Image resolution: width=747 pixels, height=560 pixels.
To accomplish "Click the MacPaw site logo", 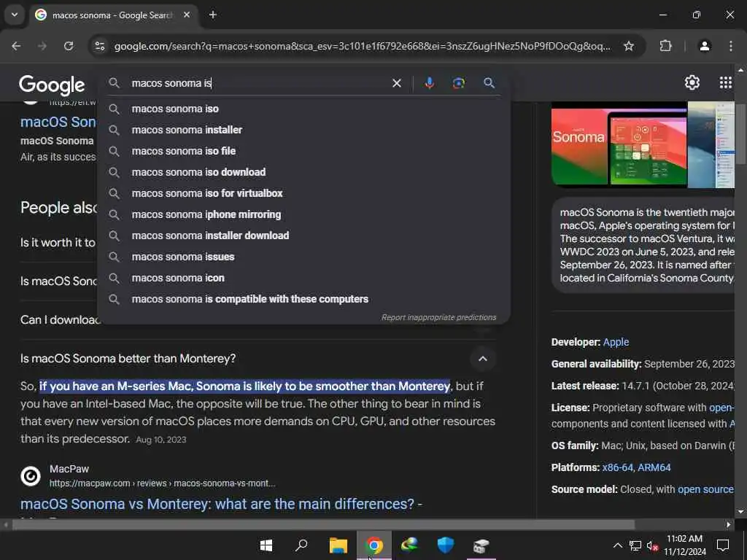I will [x=31, y=475].
